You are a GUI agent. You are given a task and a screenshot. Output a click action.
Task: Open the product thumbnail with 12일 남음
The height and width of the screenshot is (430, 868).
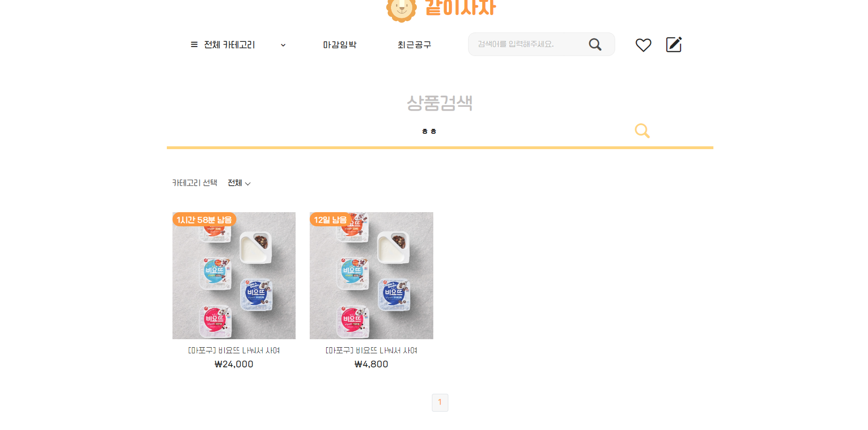click(371, 276)
